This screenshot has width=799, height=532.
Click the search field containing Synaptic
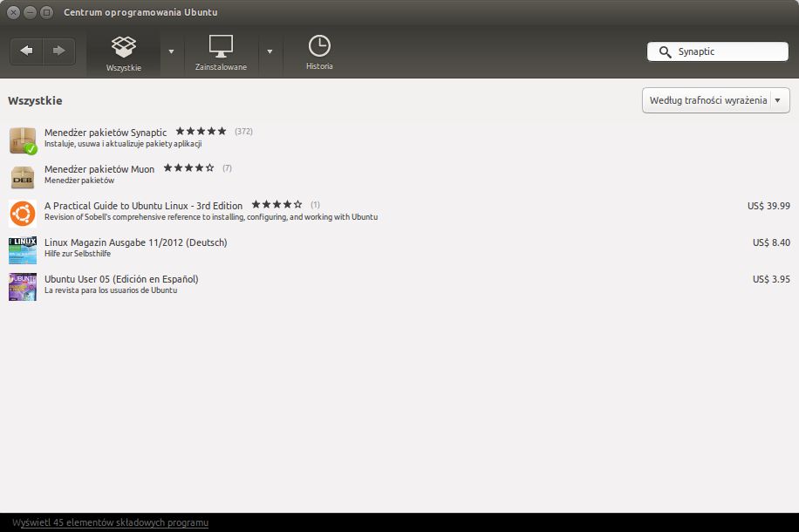[718, 51]
